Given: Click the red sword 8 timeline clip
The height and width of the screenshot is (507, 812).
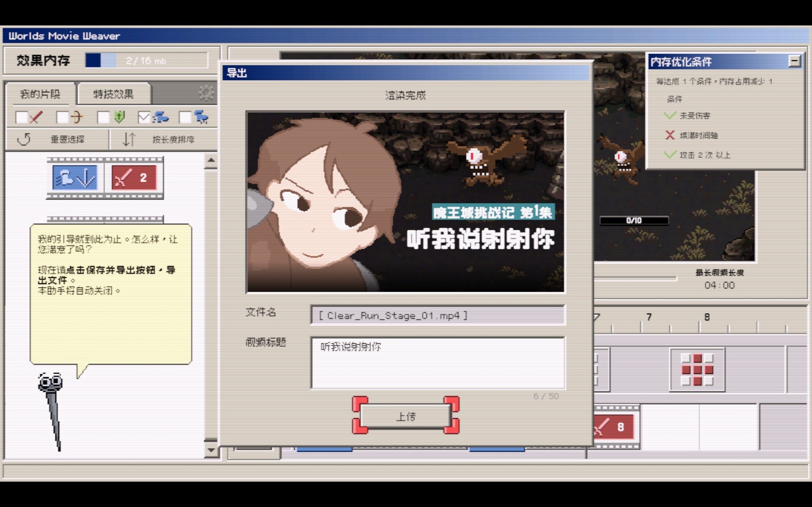Looking at the screenshot, I should pyautogui.click(x=614, y=427).
